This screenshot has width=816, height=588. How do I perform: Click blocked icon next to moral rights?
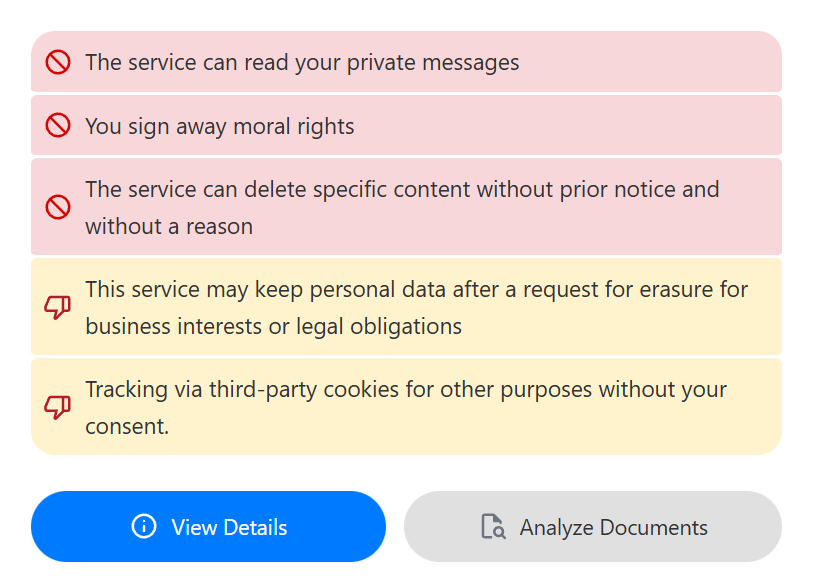pos(58,126)
